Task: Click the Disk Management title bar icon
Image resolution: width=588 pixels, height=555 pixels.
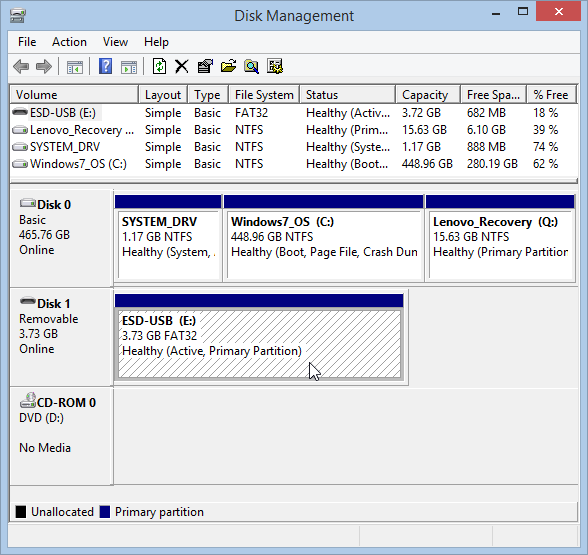Action: (18, 15)
